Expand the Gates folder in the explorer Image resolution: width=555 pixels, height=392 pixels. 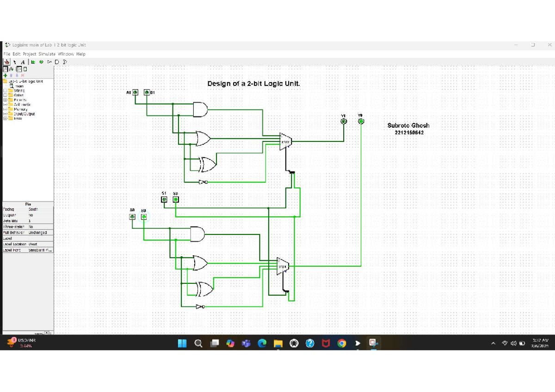click(5, 95)
